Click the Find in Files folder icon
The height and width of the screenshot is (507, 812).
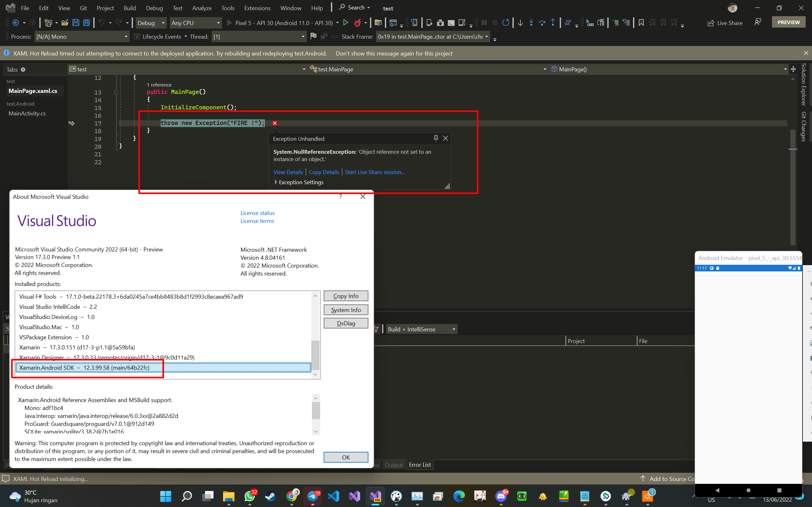click(x=378, y=23)
